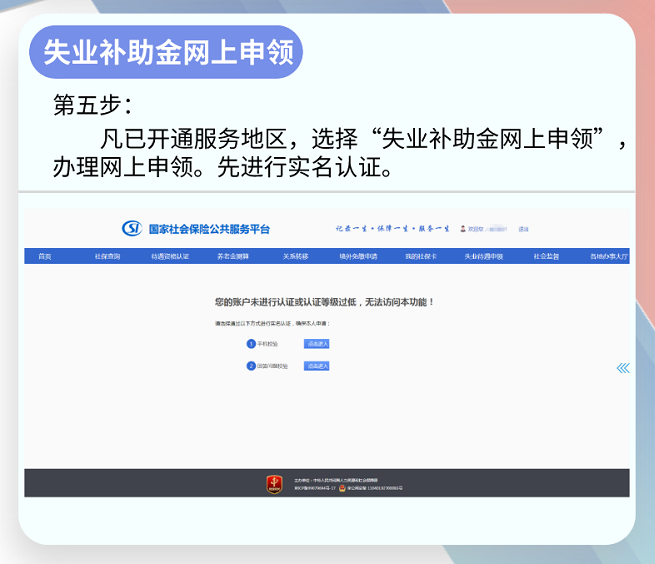Image resolution: width=655 pixels, height=564 pixels.
Task: Click the red government emblem badge in footer
Action: tap(274, 484)
